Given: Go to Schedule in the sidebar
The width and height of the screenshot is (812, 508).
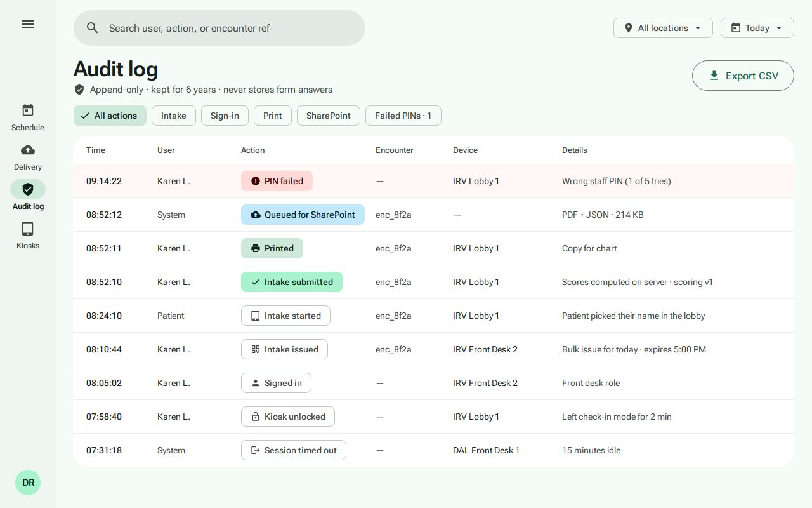Looking at the screenshot, I should point(28,117).
